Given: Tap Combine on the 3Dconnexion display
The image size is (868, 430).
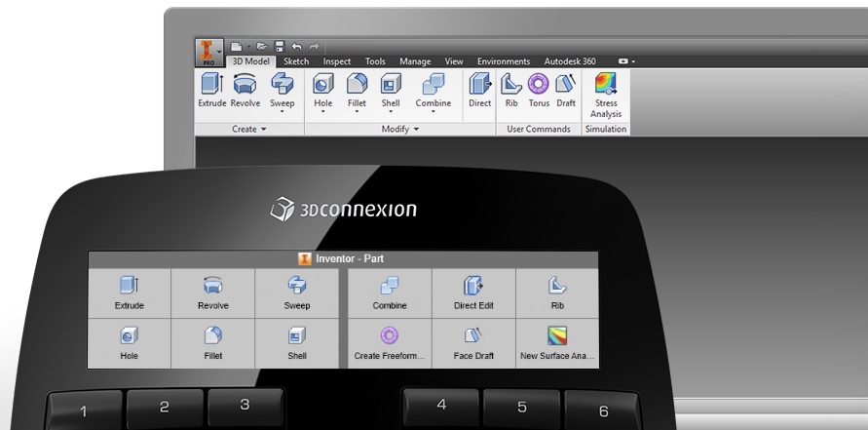Looking at the screenshot, I should click(x=390, y=293).
